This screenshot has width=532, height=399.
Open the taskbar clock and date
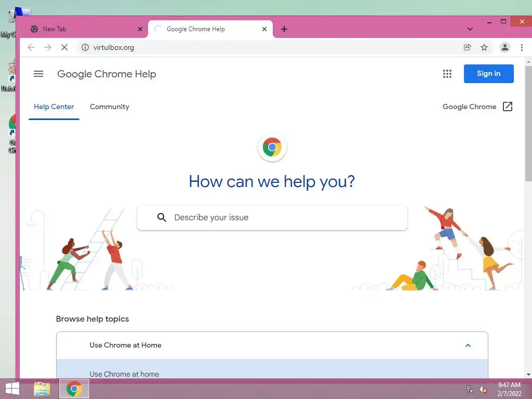(509, 389)
